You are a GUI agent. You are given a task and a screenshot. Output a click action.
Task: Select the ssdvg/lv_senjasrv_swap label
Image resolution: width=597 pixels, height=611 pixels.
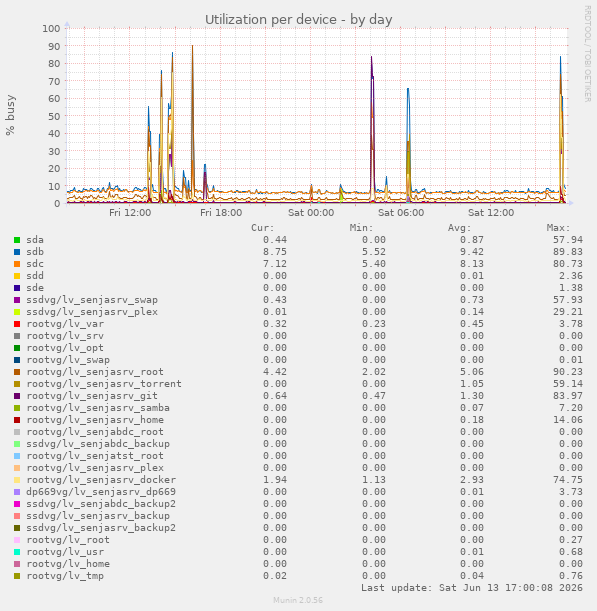coord(92,300)
